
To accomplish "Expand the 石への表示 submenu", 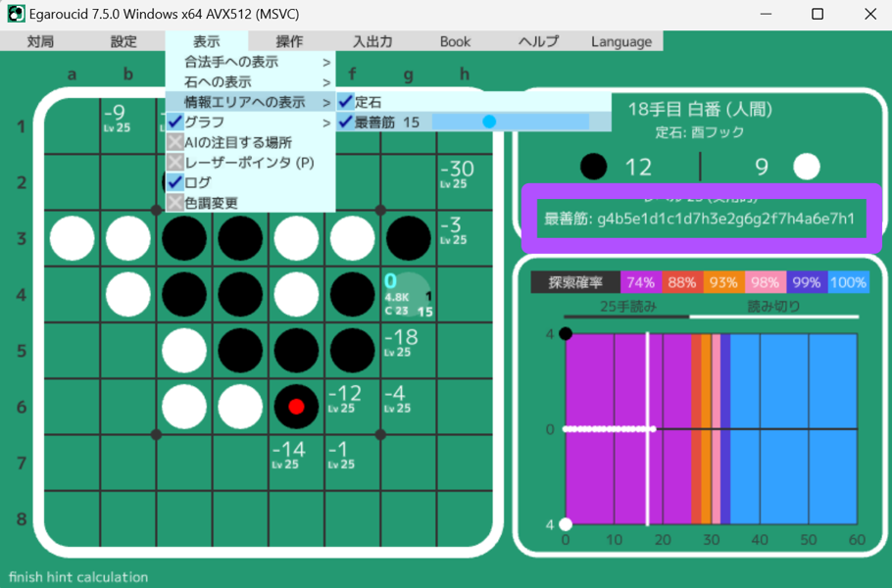I will pos(250,81).
